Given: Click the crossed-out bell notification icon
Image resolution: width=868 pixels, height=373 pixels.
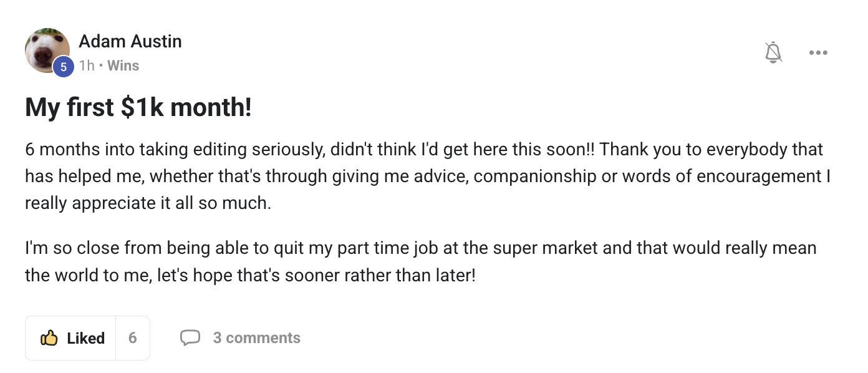Looking at the screenshot, I should click(773, 53).
